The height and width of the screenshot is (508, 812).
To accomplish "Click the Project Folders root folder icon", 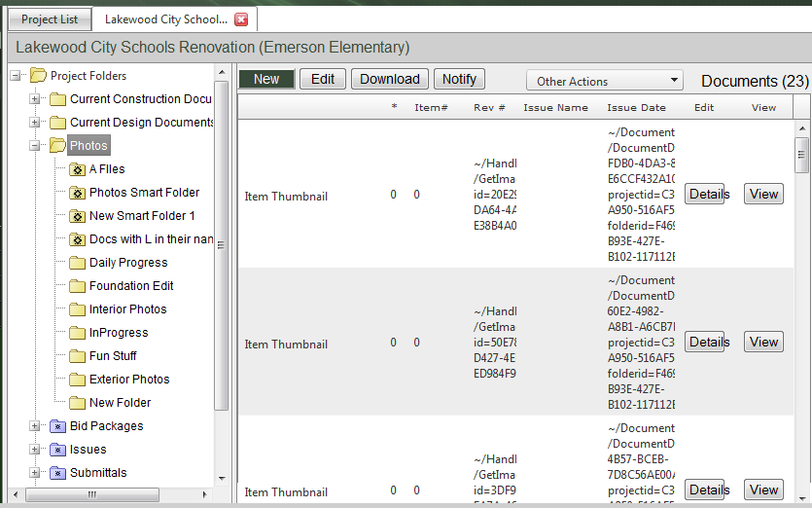I will coord(38,76).
